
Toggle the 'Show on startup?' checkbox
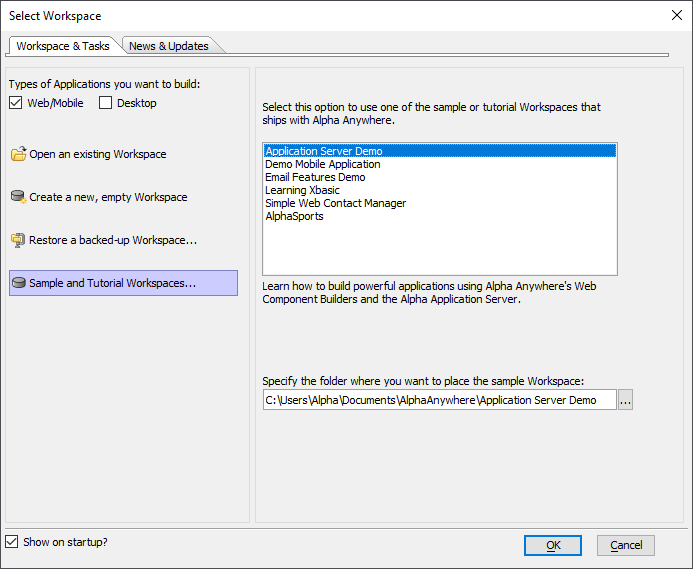pos(12,542)
